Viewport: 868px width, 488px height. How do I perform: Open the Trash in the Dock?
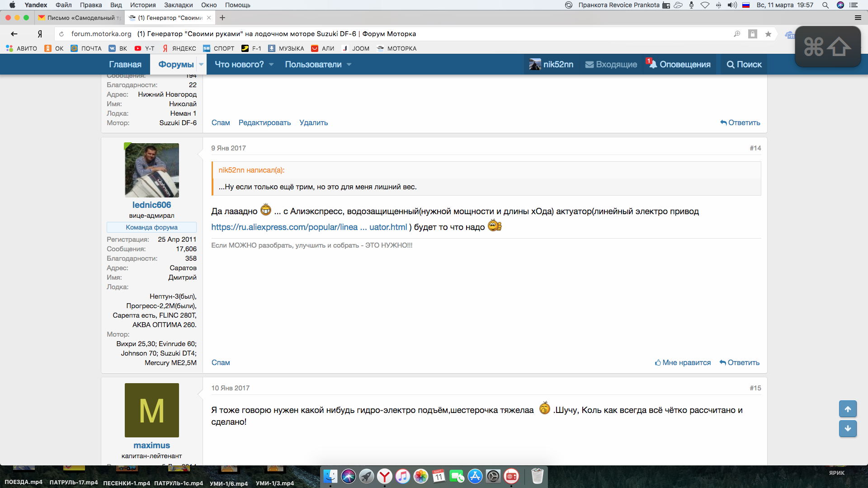tap(537, 476)
